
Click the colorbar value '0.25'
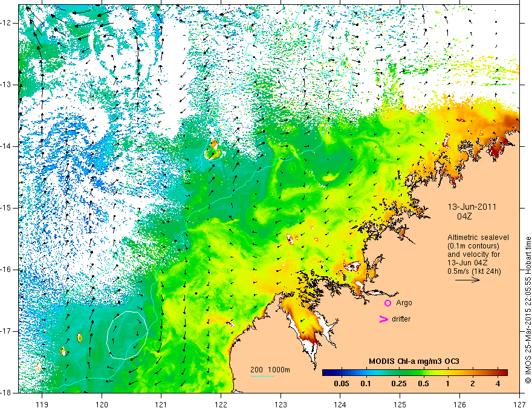pyautogui.click(x=398, y=384)
